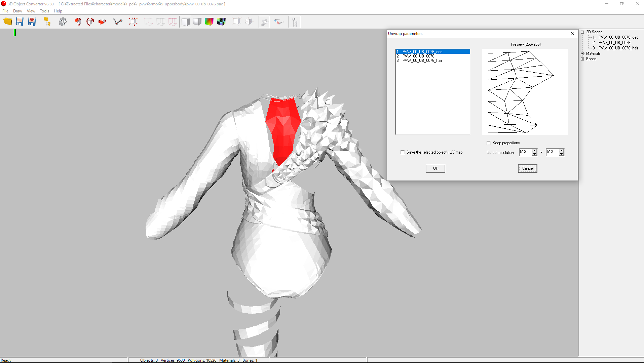Open the Tools menu
Screen dimensions: 644x363
pyautogui.click(x=44, y=11)
